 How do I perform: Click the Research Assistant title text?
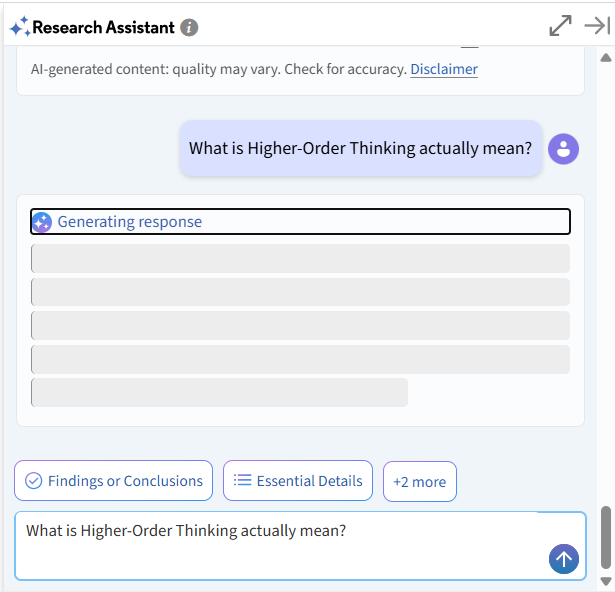pos(104,27)
